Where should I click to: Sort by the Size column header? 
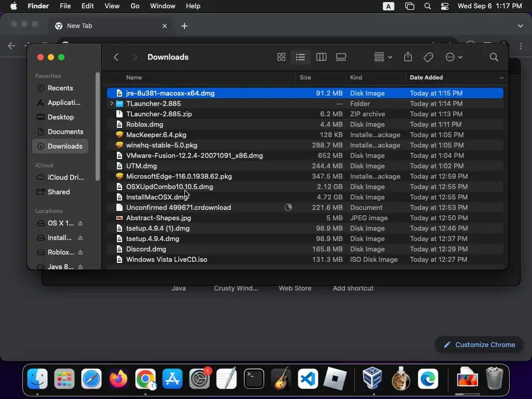tap(305, 78)
